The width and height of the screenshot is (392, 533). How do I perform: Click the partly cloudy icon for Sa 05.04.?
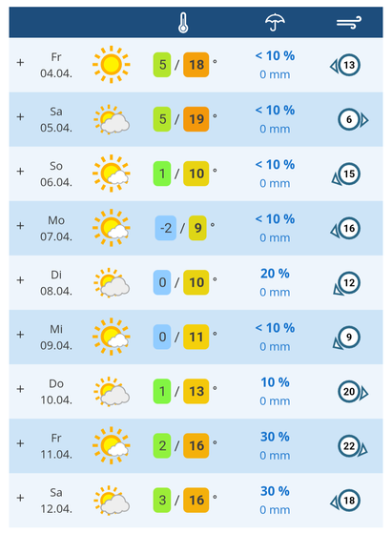[x=112, y=119]
